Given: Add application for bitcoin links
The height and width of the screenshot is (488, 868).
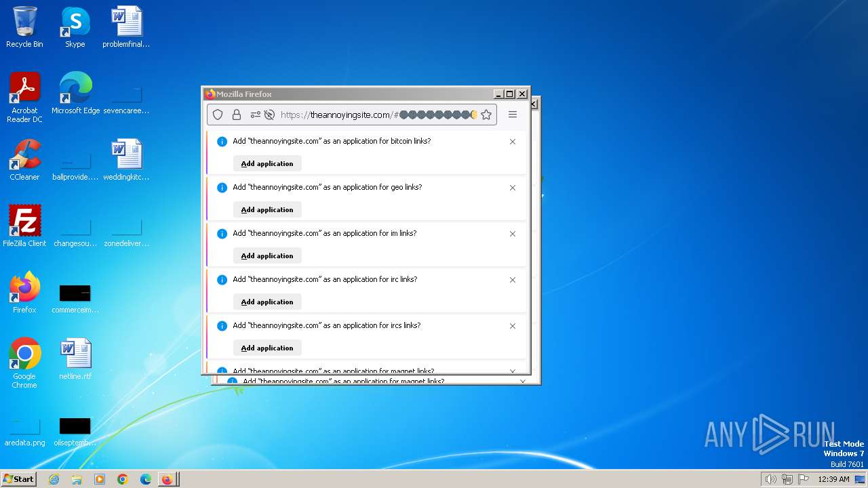Looking at the screenshot, I should pos(267,163).
